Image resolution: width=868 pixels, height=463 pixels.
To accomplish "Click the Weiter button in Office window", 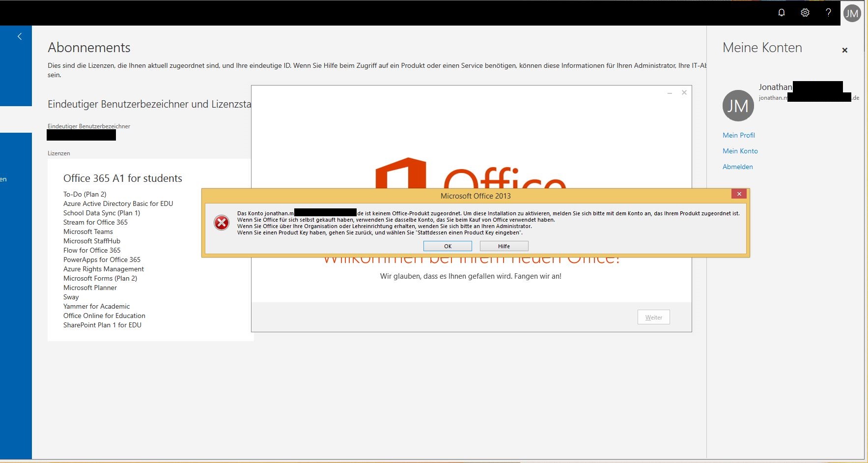I will [x=654, y=317].
